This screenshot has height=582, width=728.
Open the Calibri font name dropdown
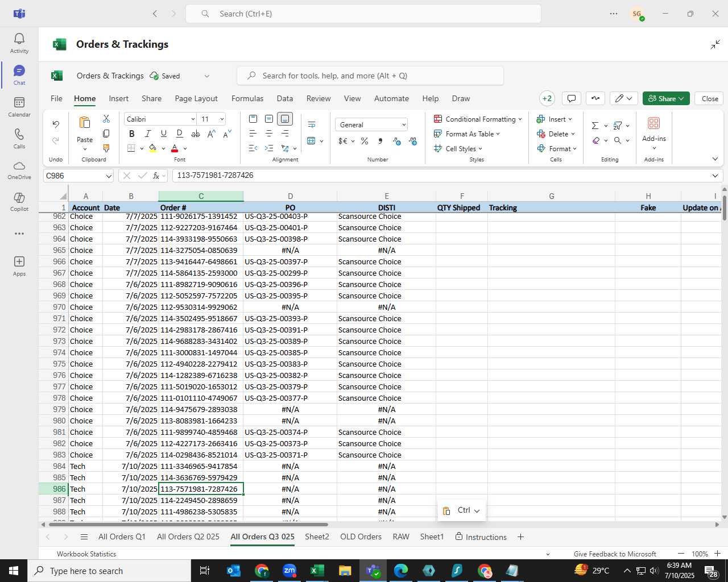coord(193,119)
